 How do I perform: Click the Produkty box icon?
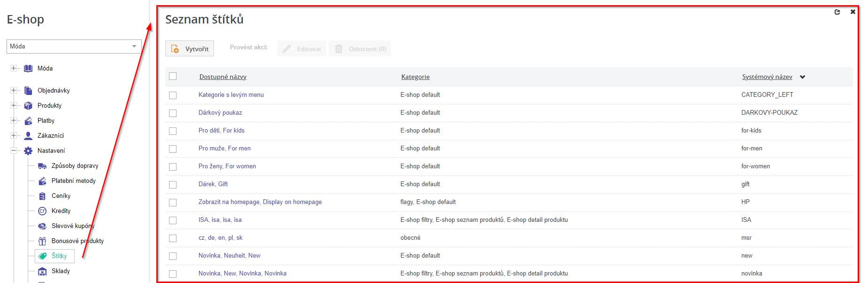[x=28, y=106]
